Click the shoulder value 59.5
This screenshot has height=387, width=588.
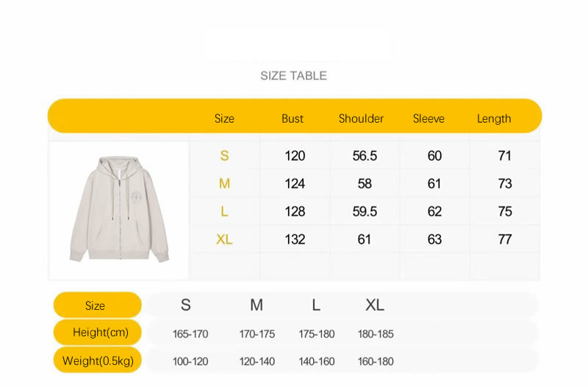(365, 211)
